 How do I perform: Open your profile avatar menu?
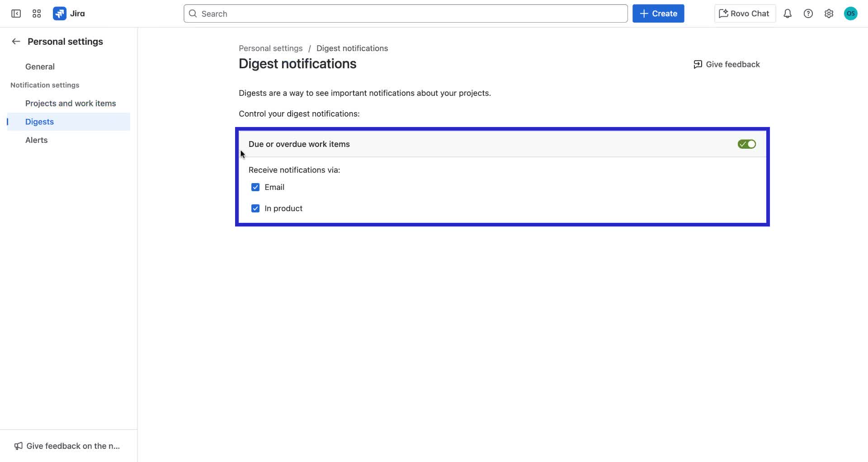[850, 14]
